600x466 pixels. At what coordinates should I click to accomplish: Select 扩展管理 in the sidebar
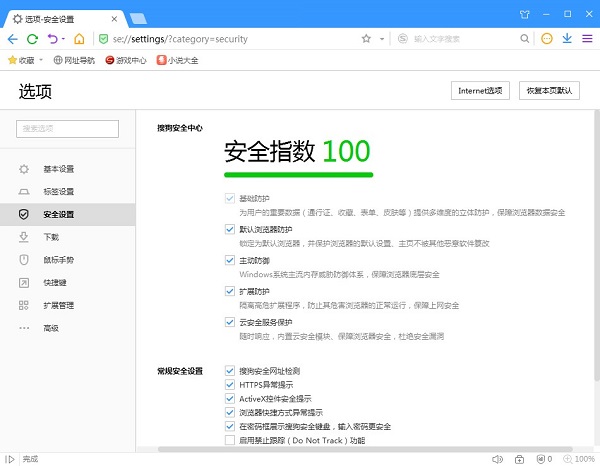click(58, 305)
